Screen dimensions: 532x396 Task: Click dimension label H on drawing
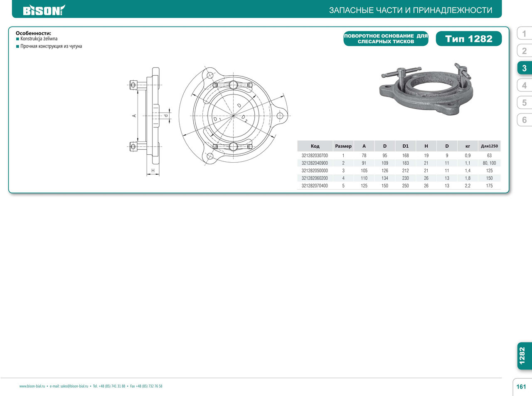153,171
